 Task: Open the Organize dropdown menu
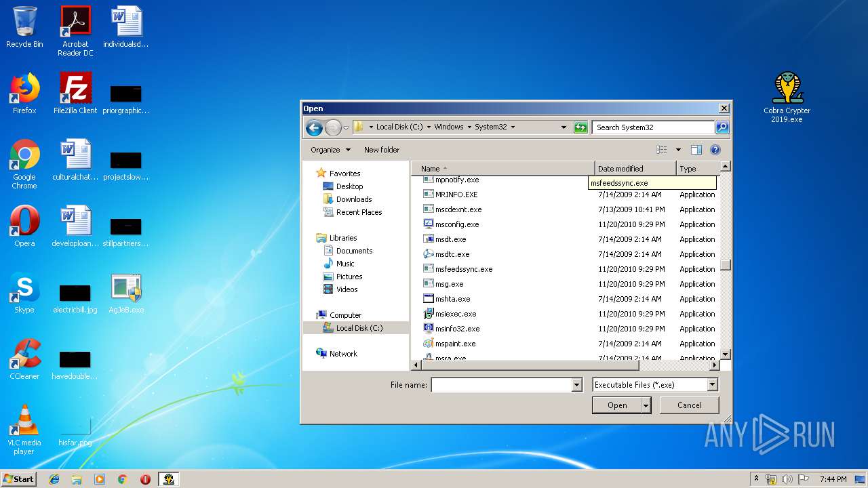click(331, 150)
